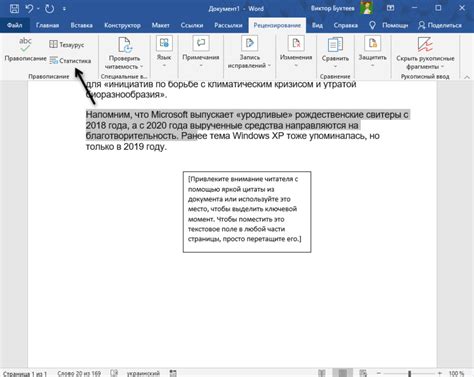474x377 pixels.
Task: Click the Сравнить compare documents icon
Action: coord(335,45)
